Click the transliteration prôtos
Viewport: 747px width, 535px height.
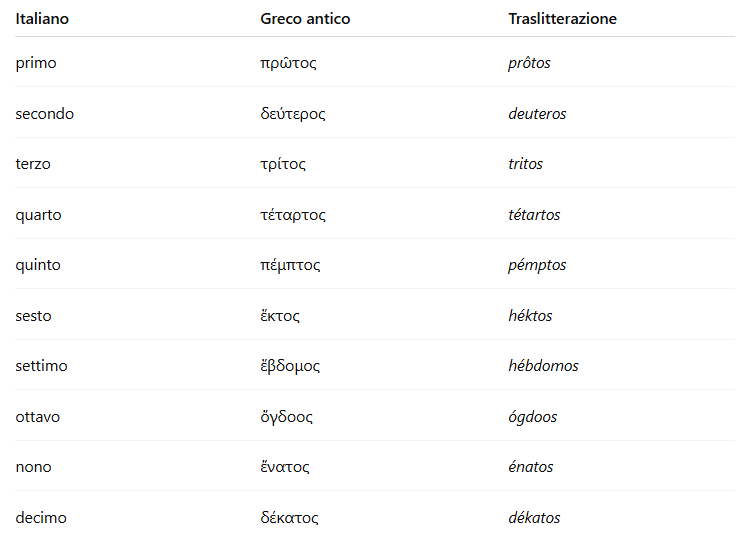529,63
